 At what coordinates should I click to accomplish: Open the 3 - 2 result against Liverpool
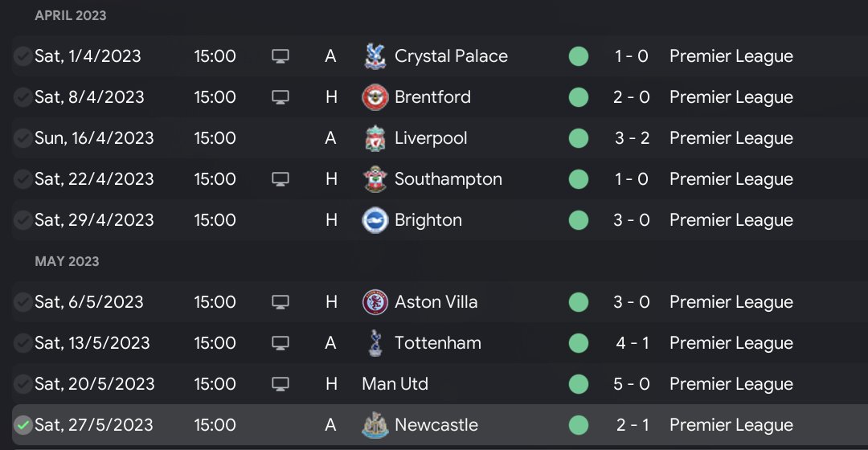coord(632,138)
